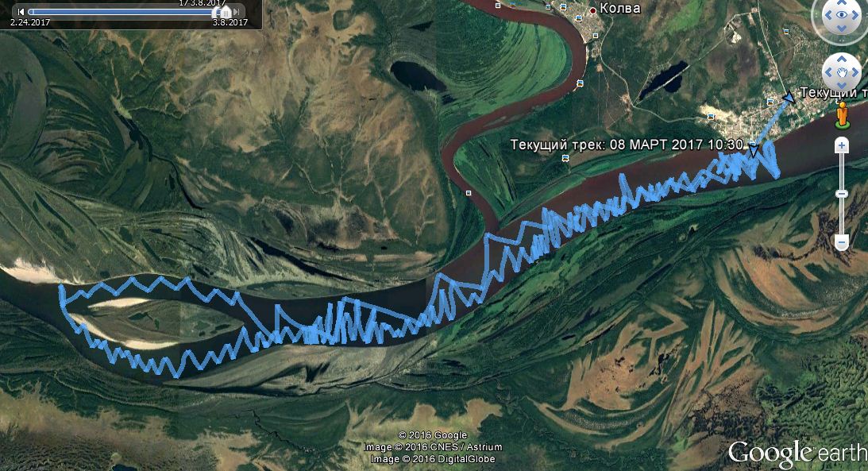The image size is (868, 471).
Task: Click the hand icon in Move joystick
Action: tap(842, 72)
